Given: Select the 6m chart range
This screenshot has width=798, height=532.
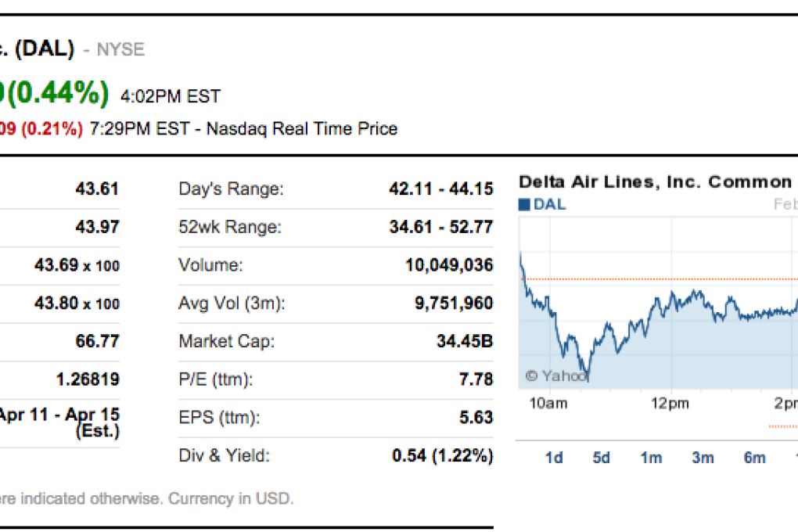Looking at the screenshot, I should [x=753, y=457].
